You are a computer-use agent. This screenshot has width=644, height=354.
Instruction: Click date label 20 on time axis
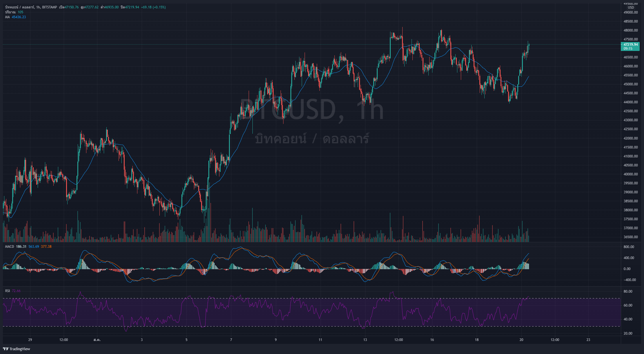pos(521,340)
